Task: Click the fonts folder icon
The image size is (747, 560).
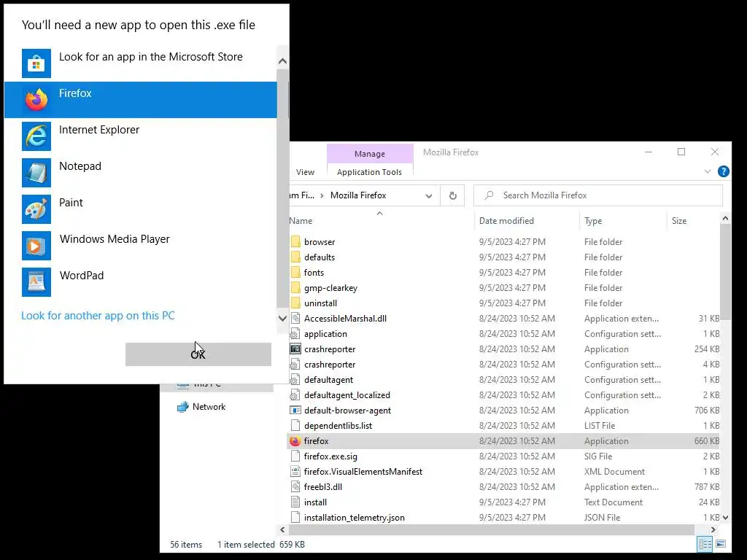Action: tap(295, 273)
